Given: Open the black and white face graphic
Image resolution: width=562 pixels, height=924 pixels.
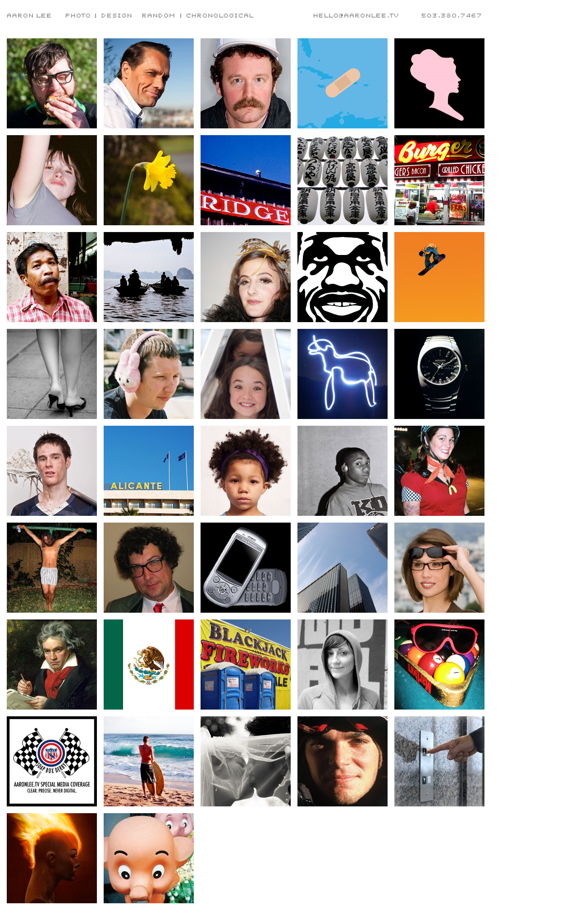Looking at the screenshot, I should (343, 277).
